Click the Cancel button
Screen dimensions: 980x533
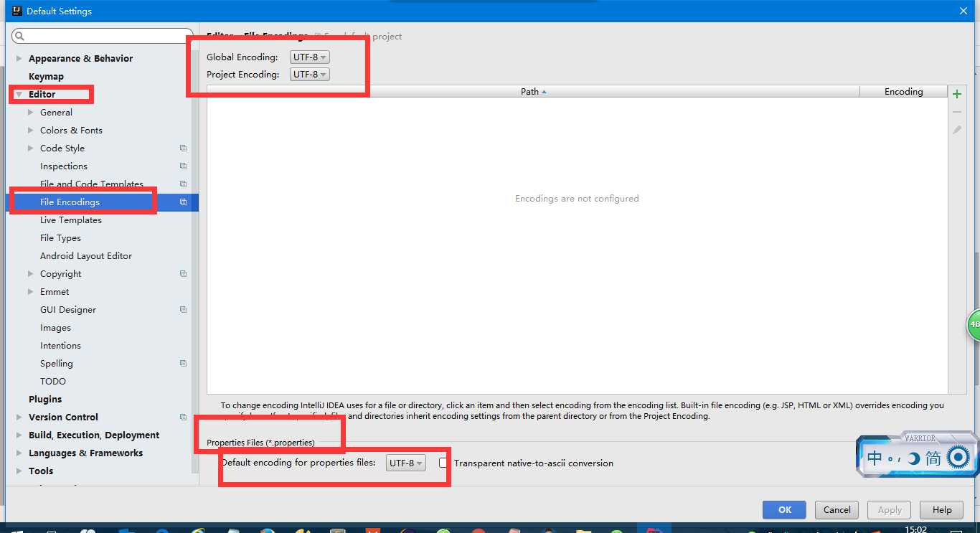pos(837,510)
